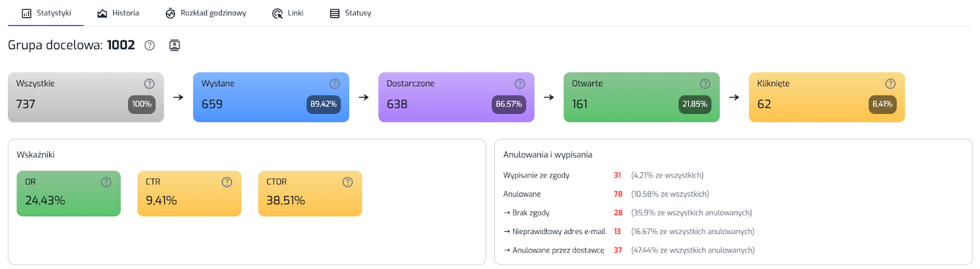Click the Otwarte 21,85% badge
Image resolution: width=980 pixels, height=269 pixels.
pyautogui.click(x=695, y=104)
